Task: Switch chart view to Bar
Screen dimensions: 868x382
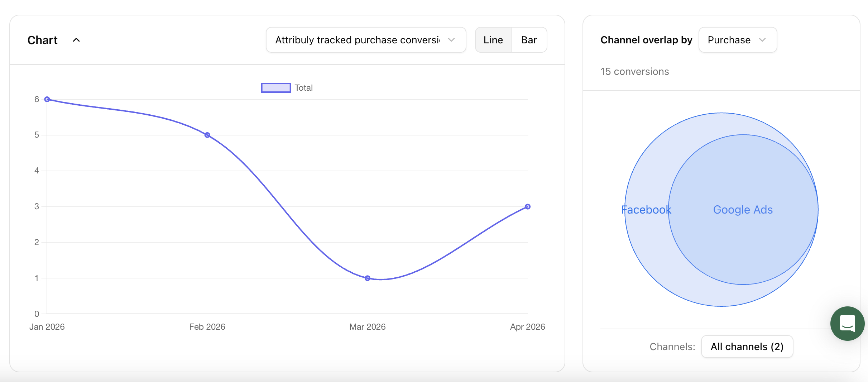Action: pos(529,40)
